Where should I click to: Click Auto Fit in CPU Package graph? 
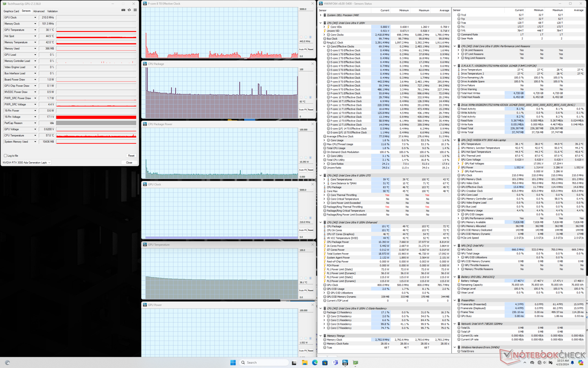tap(303, 110)
